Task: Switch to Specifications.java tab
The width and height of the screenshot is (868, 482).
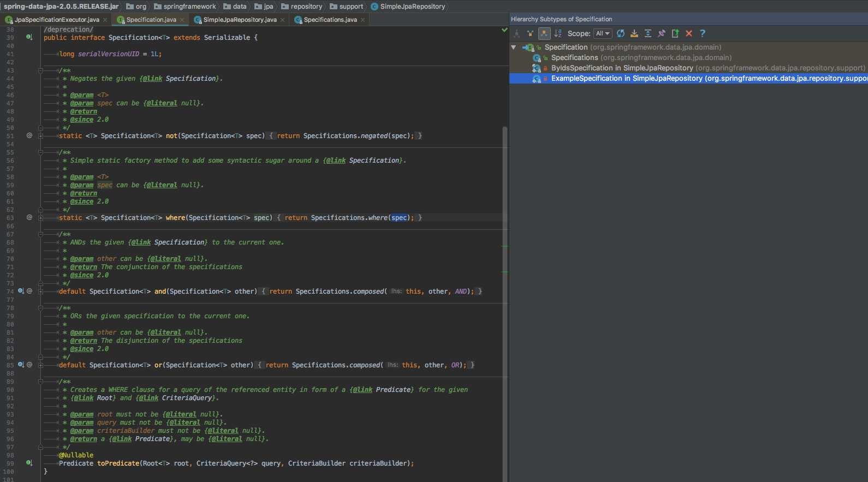Action: [x=330, y=20]
